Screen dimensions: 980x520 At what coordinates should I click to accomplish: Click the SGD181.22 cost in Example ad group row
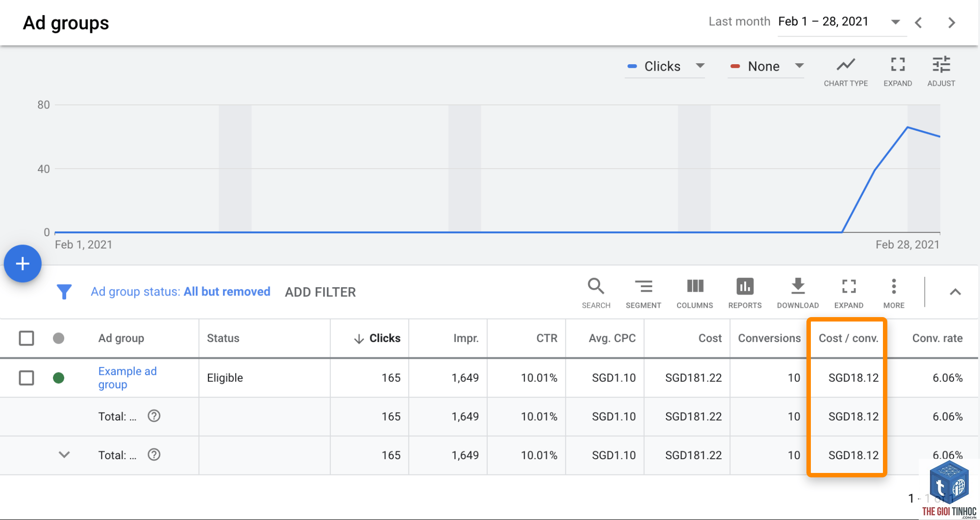coord(693,378)
